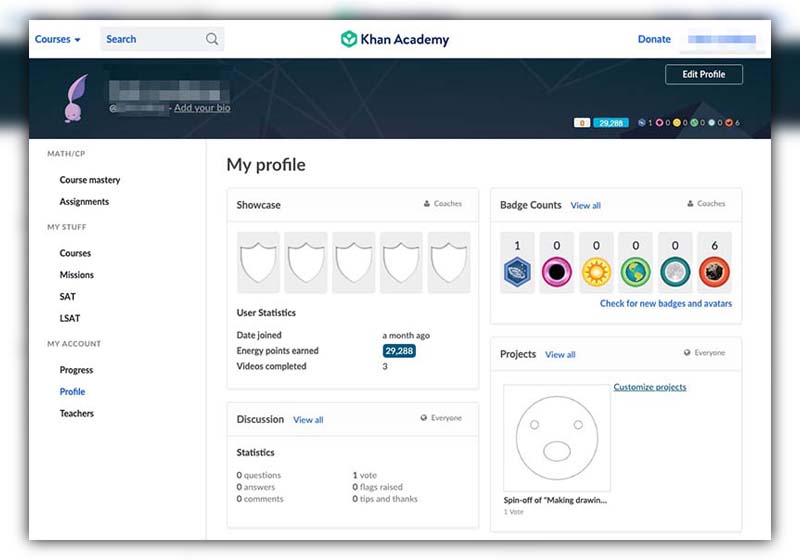Viewport: 800px width, 560px height.
Task: Click the Badge Counts Coaches visibility icon
Action: click(690, 203)
